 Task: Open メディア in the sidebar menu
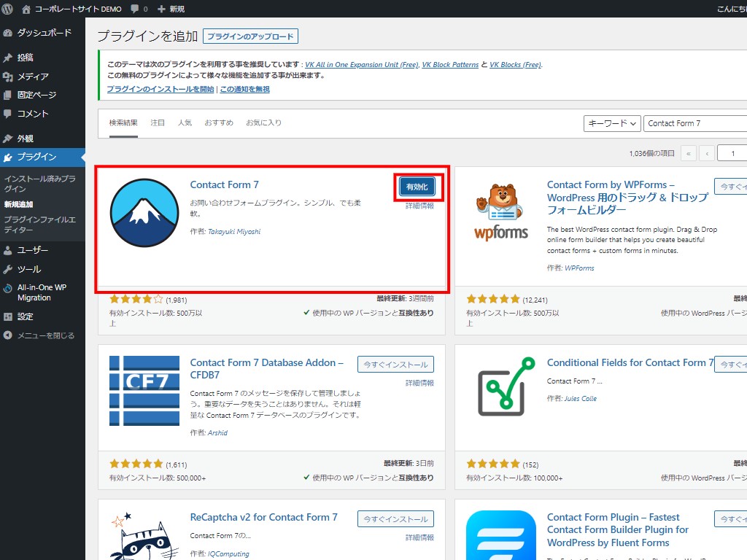[x=33, y=77]
